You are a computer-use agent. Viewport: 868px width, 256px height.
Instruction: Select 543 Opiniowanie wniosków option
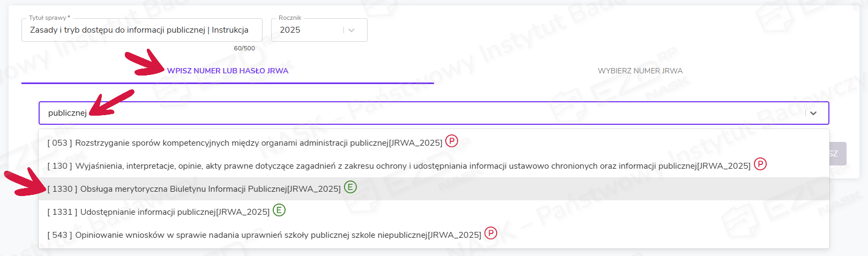[264, 235]
